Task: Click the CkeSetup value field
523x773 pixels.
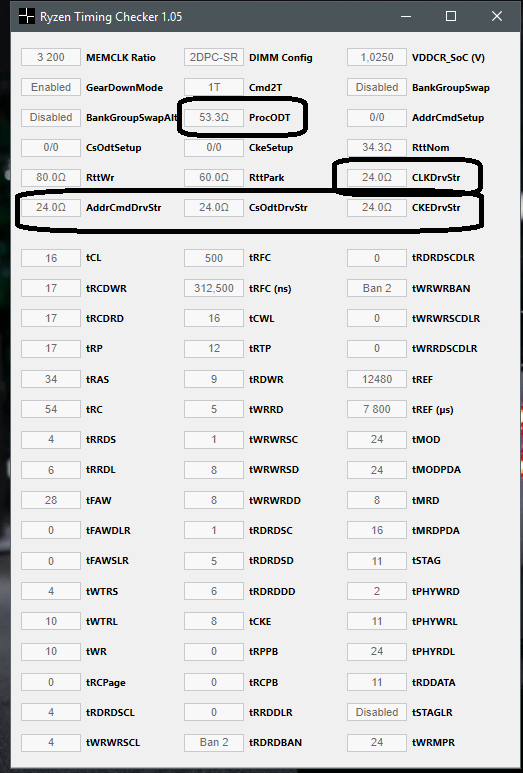Action: [214, 147]
